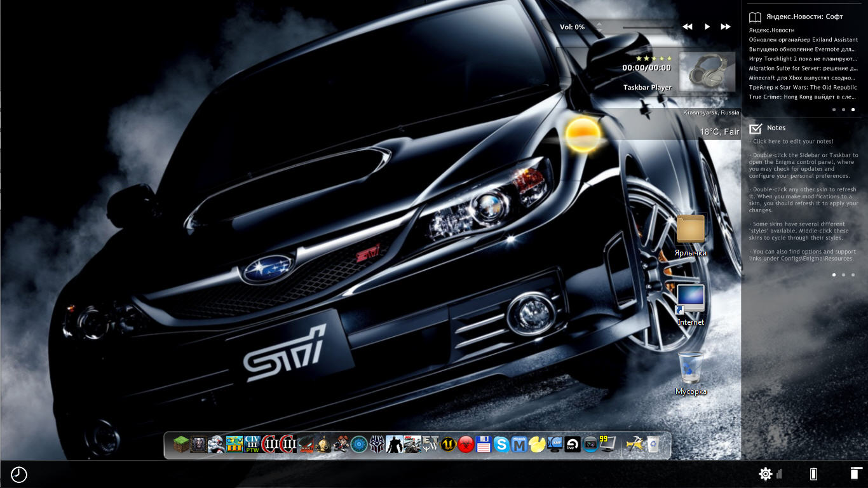
Task: Open Miranda IM from the dock
Action: [x=519, y=444]
